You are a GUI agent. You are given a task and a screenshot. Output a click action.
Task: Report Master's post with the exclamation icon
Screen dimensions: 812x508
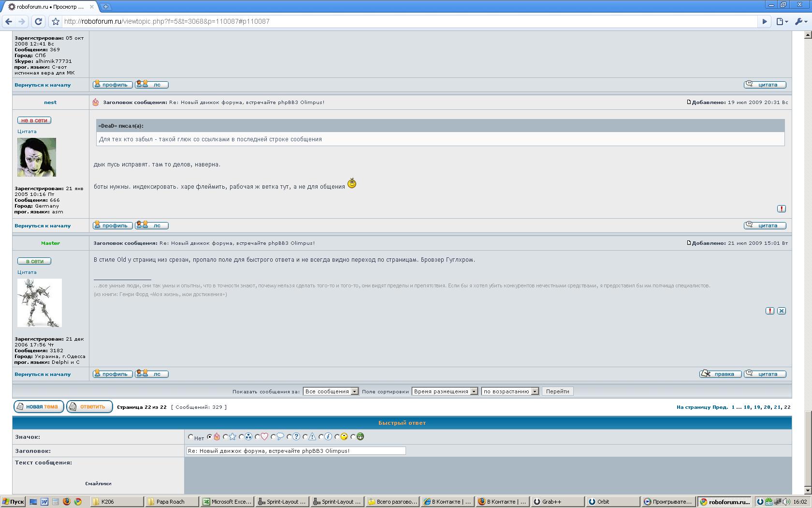coord(770,311)
